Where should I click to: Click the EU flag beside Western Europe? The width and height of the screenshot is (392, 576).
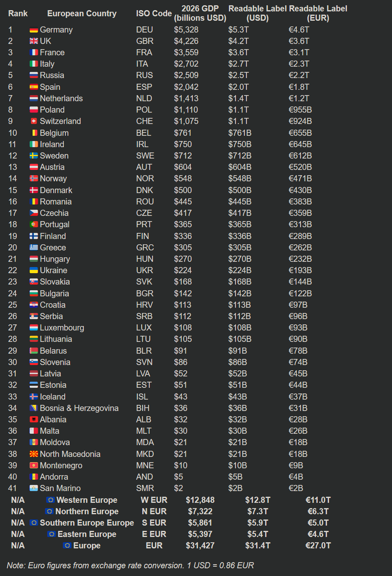click(x=50, y=500)
